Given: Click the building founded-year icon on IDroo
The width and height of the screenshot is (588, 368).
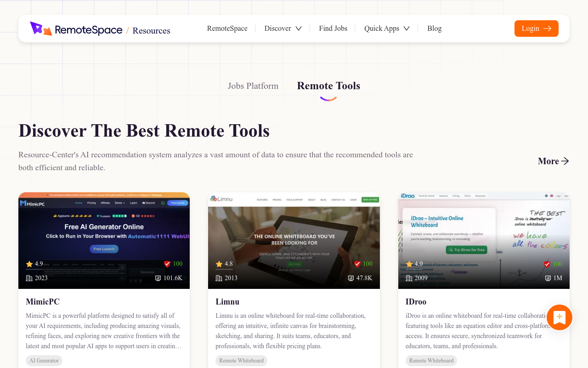Looking at the screenshot, I should pos(409,278).
